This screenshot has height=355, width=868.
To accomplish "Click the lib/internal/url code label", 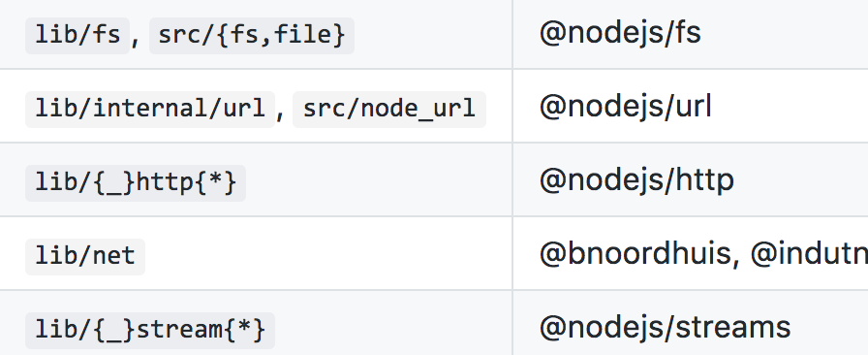I will (150, 110).
